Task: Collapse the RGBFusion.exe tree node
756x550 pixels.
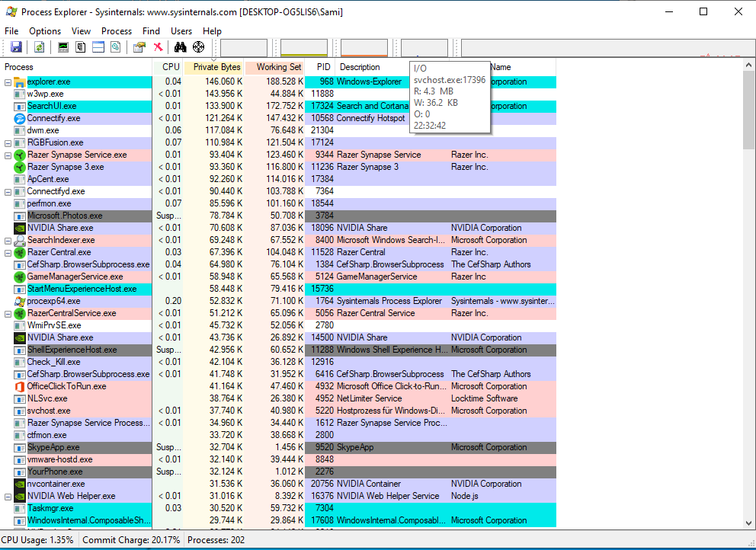Action: (8, 143)
